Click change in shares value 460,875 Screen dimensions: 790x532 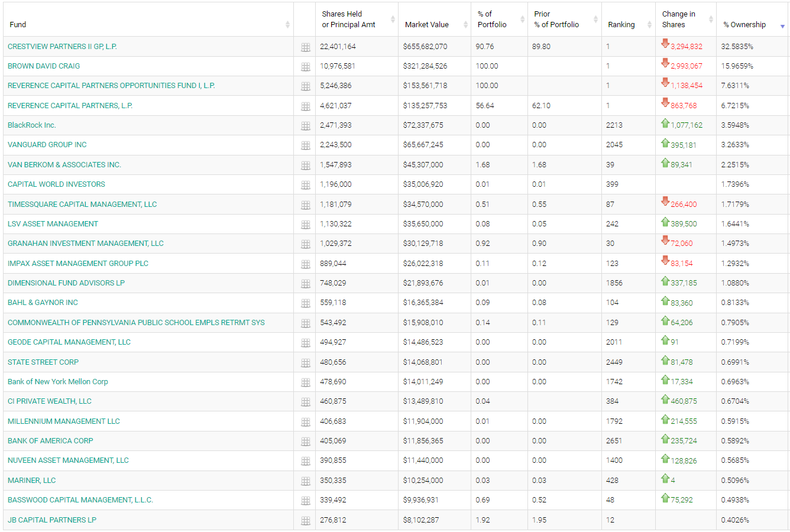point(684,401)
